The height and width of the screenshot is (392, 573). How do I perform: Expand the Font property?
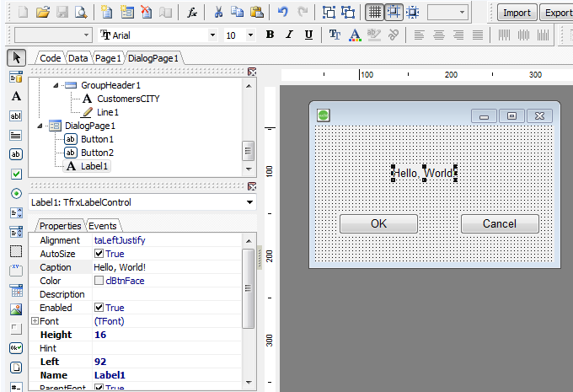(35, 321)
